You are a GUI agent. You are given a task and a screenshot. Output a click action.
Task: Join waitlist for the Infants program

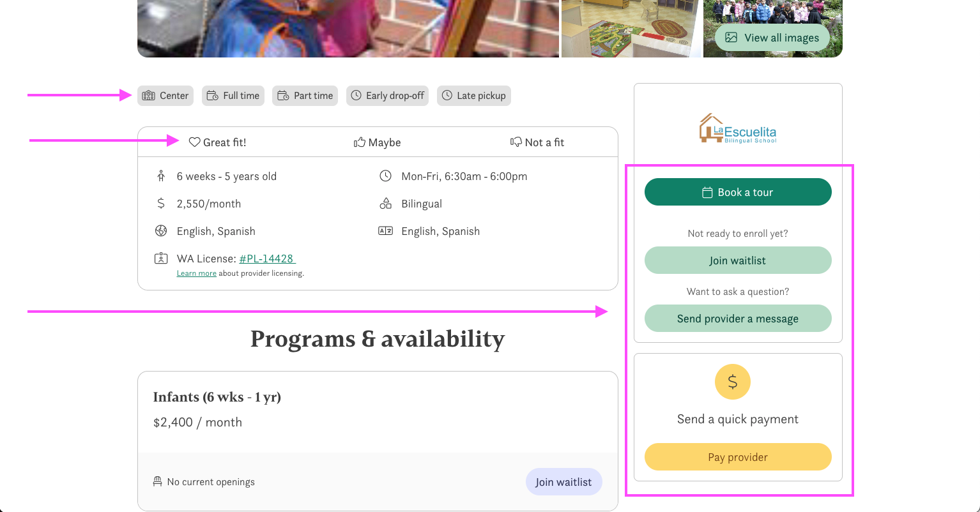click(563, 482)
